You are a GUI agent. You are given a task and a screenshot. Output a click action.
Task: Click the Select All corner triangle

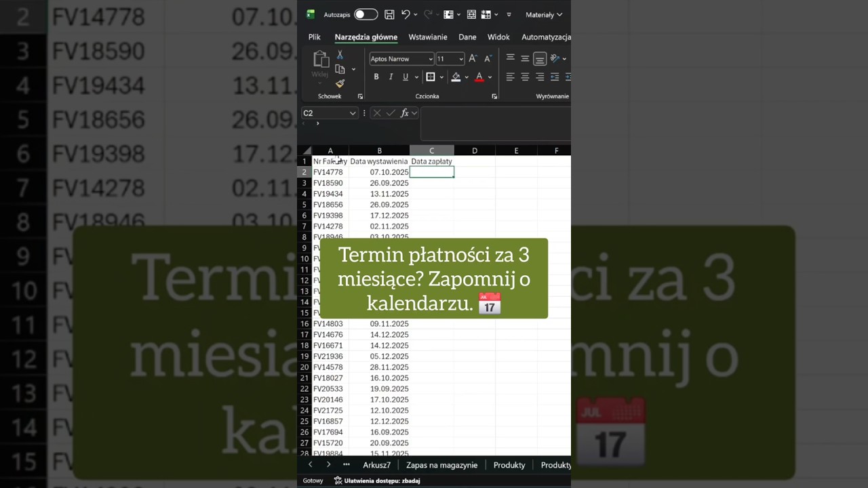[x=307, y=150]
